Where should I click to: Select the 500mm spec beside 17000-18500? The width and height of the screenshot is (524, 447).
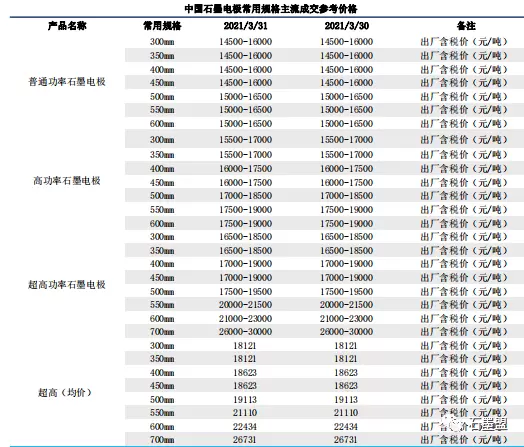click(x=162, y=195)
